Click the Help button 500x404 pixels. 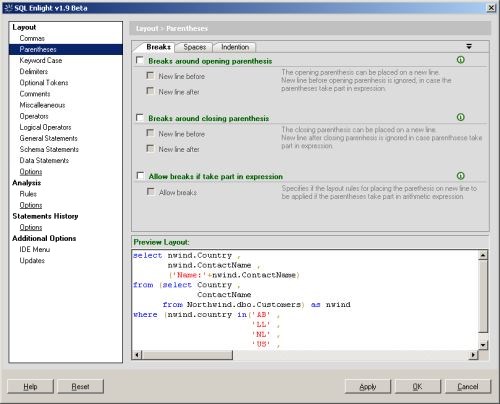30,387
